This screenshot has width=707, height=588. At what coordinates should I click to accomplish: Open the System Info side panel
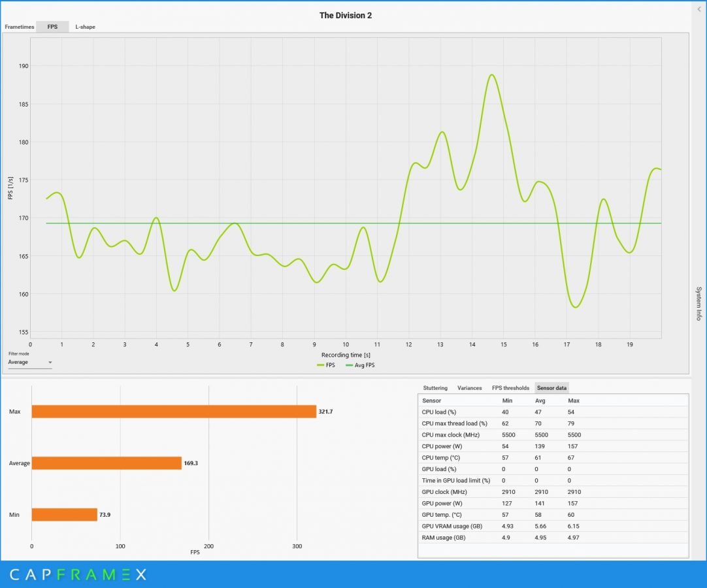(699, 303)
